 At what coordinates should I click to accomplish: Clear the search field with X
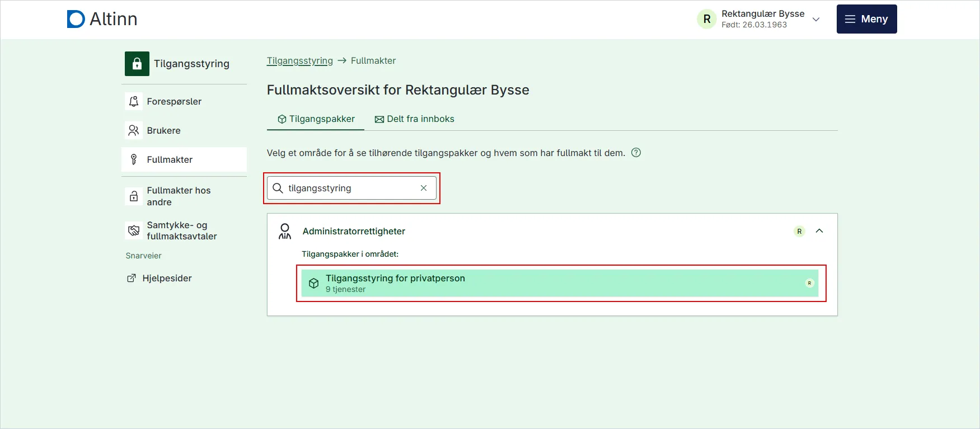click(424, 188)
